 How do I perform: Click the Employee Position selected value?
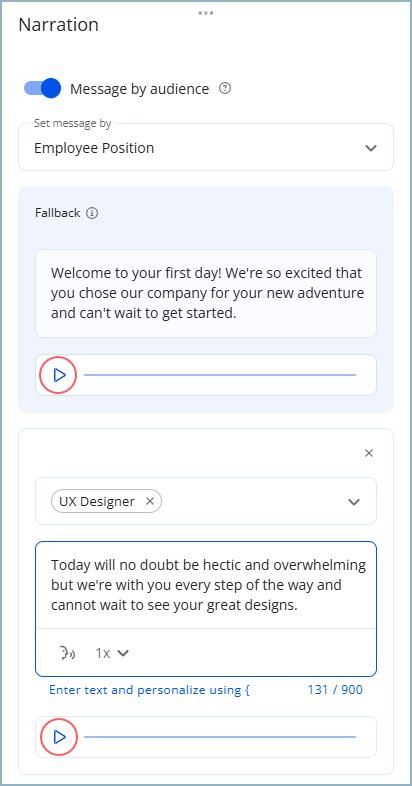(94, 148)
